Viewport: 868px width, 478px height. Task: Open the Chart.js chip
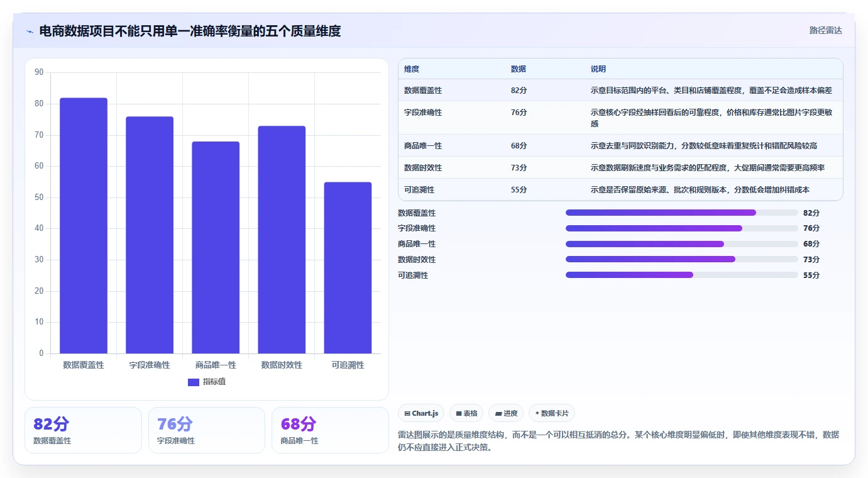(x=421, y=413)
